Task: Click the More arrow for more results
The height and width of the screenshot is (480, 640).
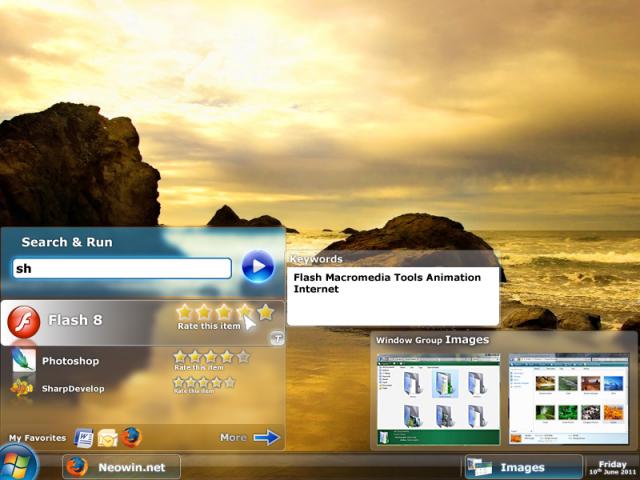Action: pyautogui.click(x=250, y=437)
